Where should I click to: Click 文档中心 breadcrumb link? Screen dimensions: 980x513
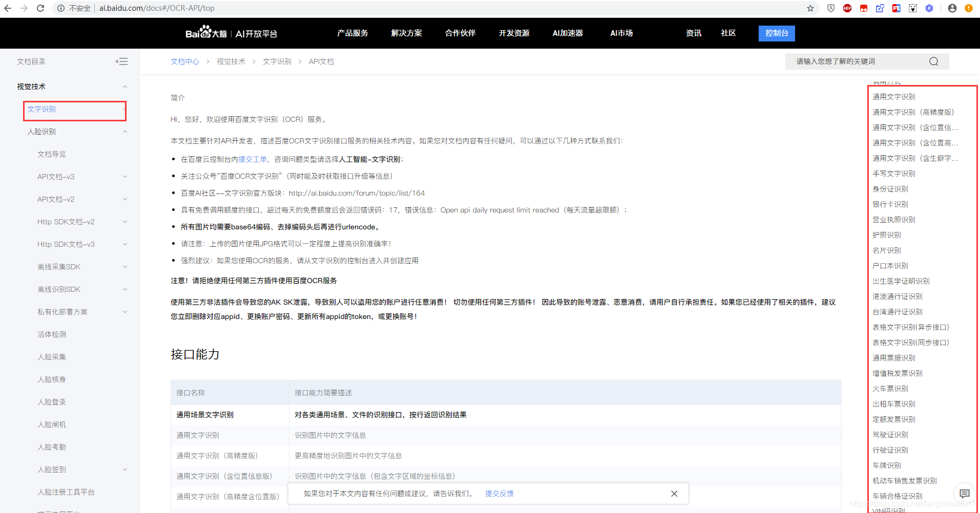185,61
